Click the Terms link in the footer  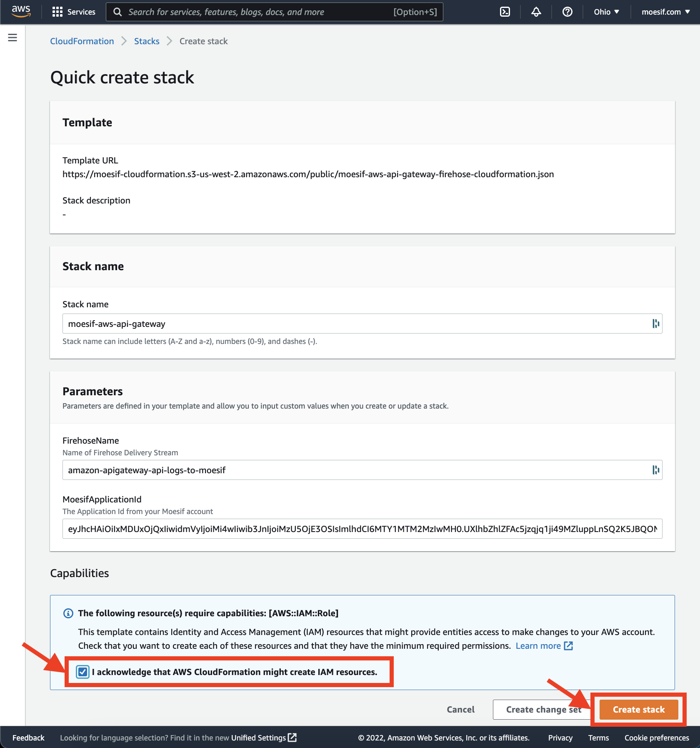tap(598, 738)
